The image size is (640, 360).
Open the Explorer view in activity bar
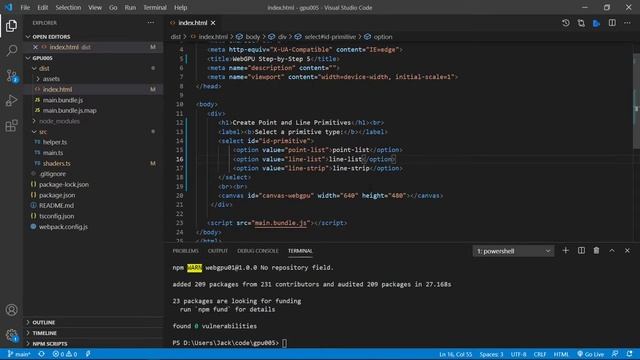point(11,26)
